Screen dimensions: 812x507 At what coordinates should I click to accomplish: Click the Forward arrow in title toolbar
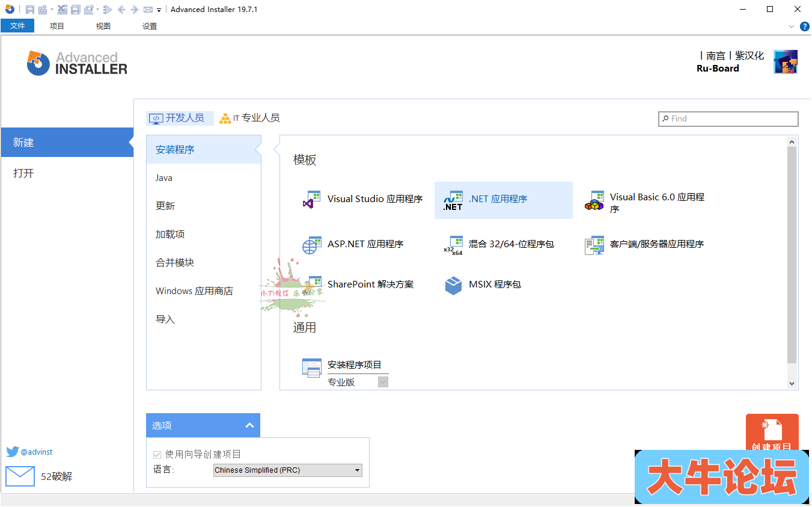click(x=135, y=9)
